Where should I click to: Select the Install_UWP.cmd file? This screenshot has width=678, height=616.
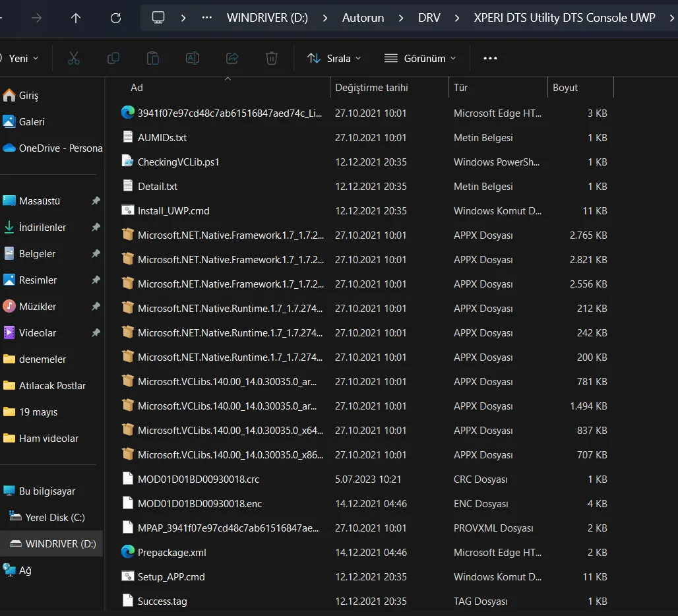[x=173, y=211]
